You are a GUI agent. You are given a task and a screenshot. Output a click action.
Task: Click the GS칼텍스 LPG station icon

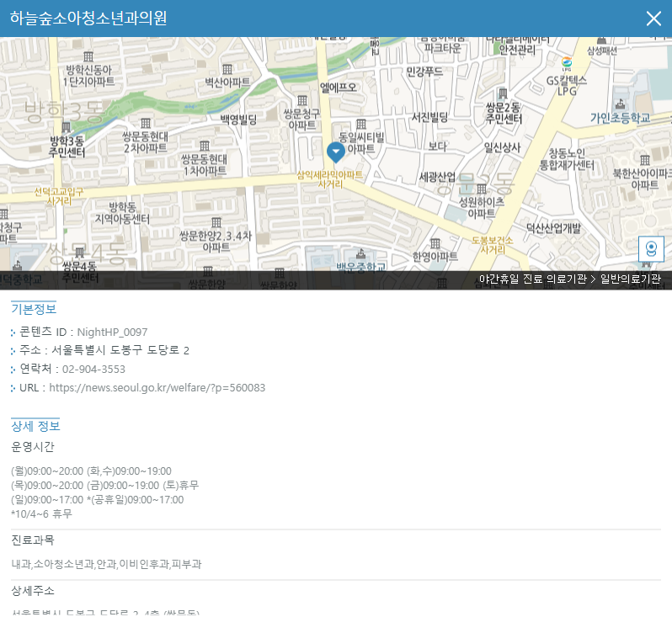point(567,63)
